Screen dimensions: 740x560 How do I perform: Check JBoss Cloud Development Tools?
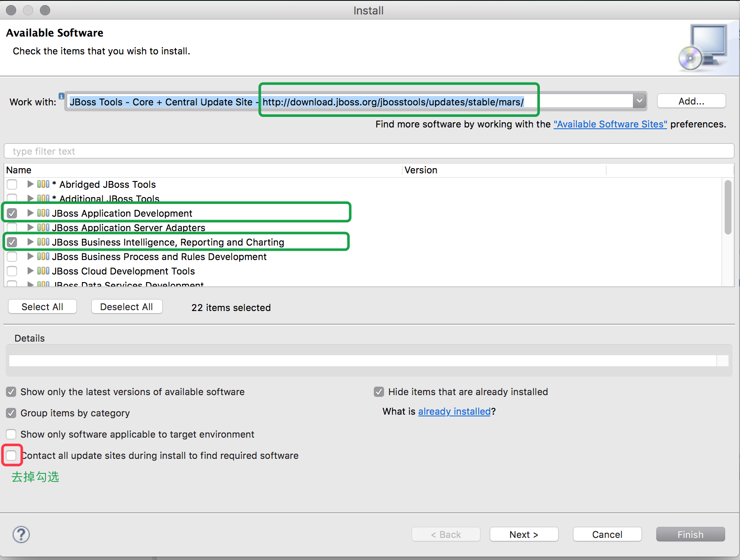tap(12, 271)
